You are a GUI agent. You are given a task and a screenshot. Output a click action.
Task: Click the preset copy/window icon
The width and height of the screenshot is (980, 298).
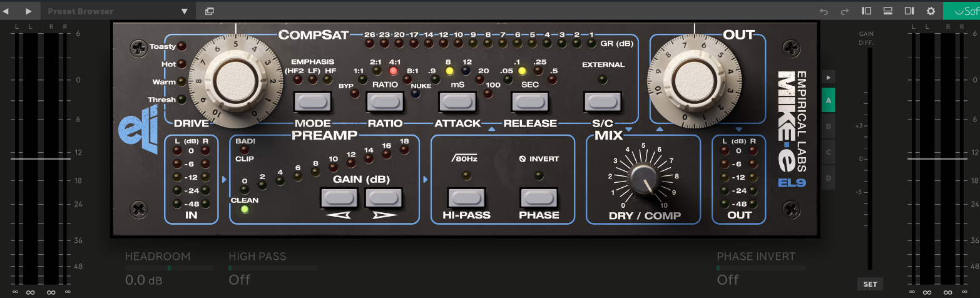(209, 11)
